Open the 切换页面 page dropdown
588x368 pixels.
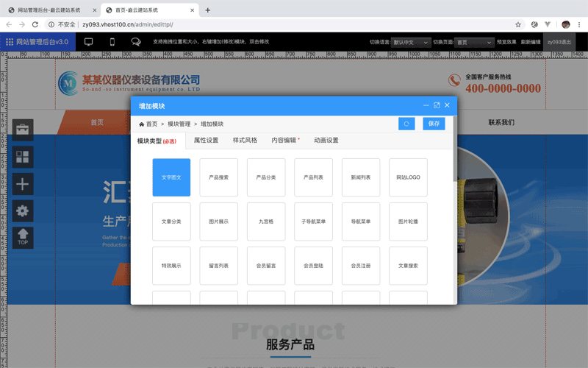point(473,43)
